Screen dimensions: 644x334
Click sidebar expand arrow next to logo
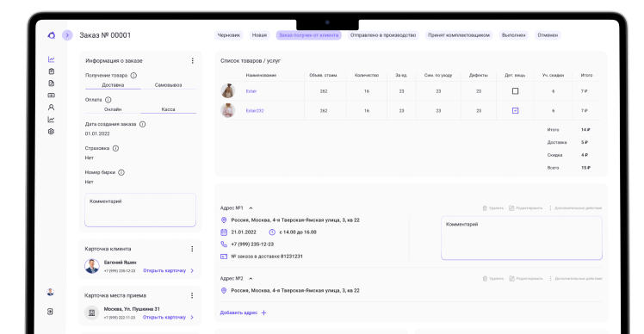(67, 35)
